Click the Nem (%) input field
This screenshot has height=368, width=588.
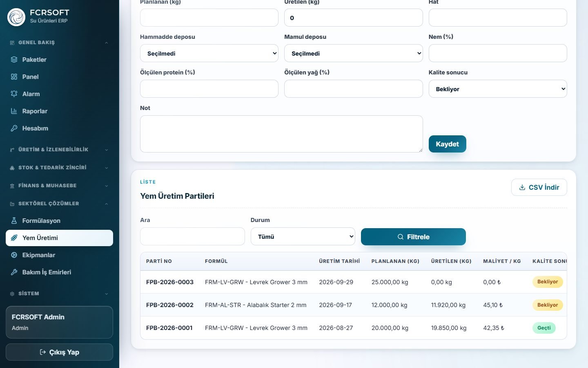pos(498,53)
